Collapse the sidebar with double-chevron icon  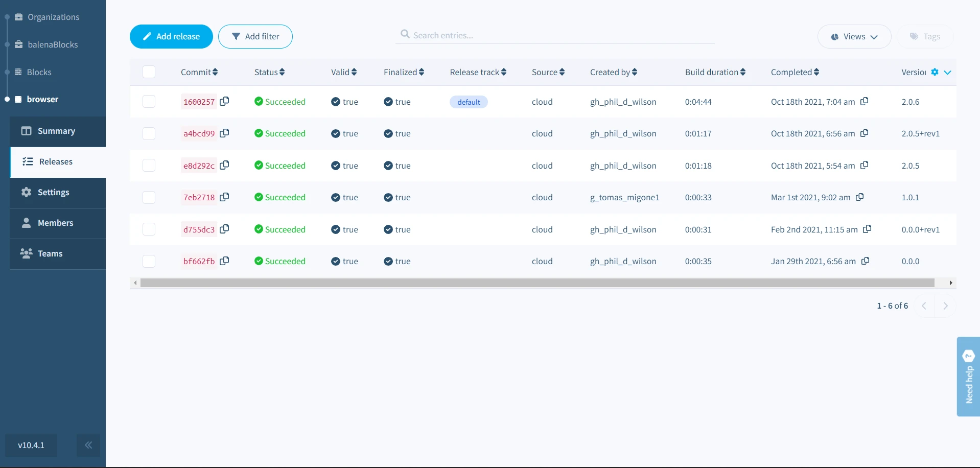[x=88, y=445]
